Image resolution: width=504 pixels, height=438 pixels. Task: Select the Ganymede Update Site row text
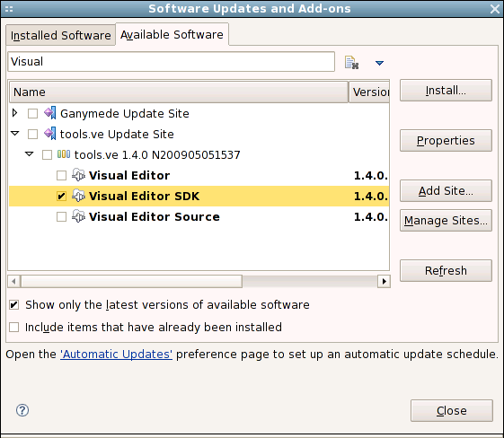click(x=125, y=114)
